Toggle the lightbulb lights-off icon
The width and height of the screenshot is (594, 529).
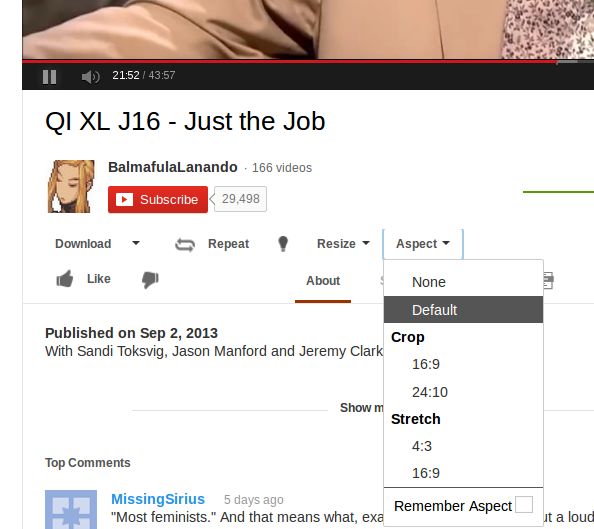coord(283,244)
